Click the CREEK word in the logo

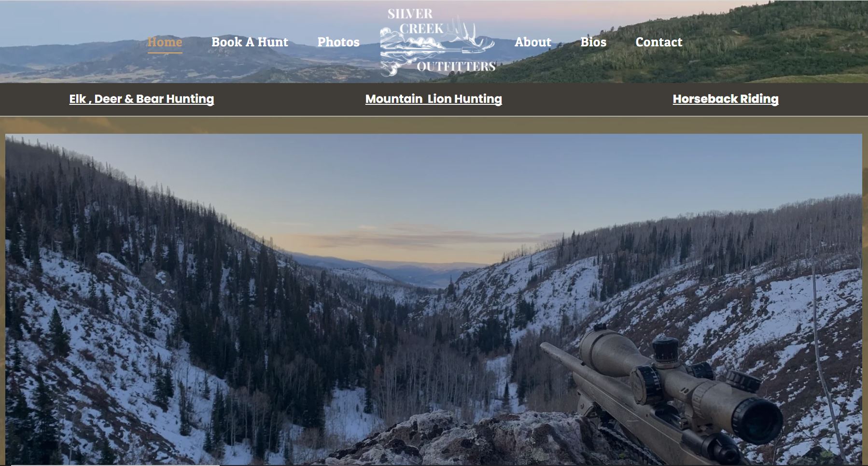click(421, 28)
